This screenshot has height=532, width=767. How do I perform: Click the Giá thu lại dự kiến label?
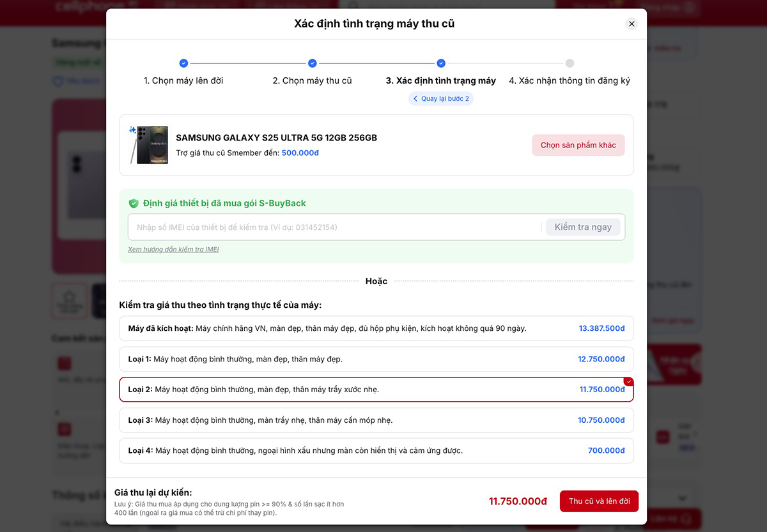[153, 492]
